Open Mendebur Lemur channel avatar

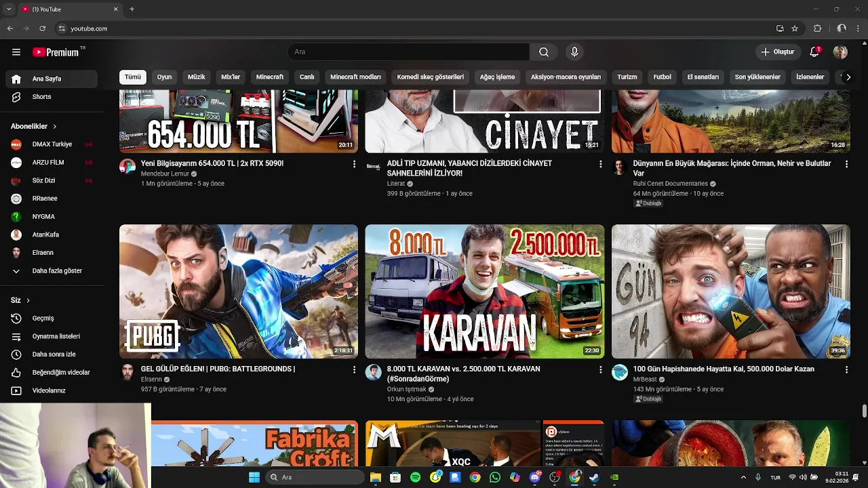127,167
